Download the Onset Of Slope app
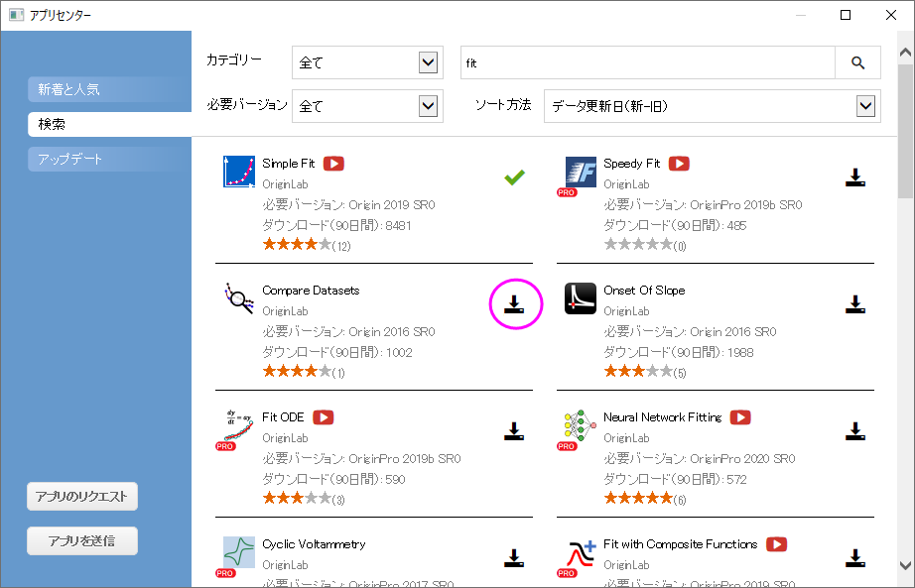 tap(854, 304)
